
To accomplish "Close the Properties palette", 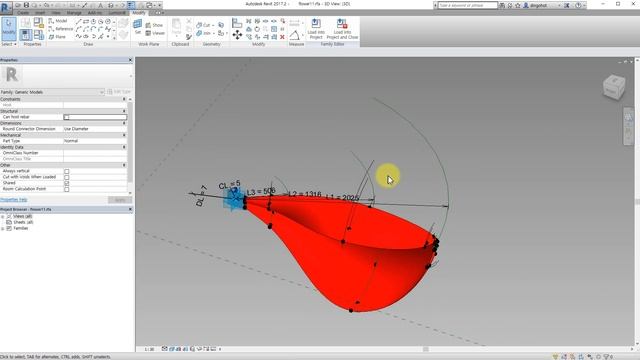I will [x=130, y=60].
